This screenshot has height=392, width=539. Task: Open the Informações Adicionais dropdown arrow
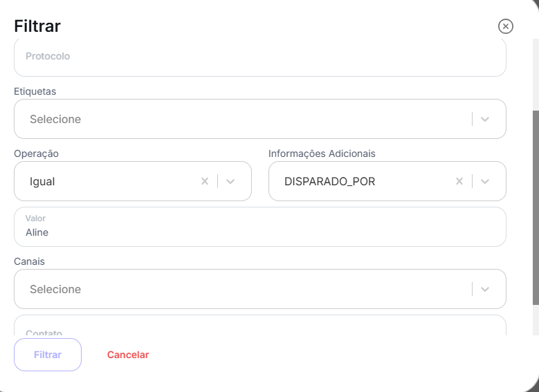point(484,182)
